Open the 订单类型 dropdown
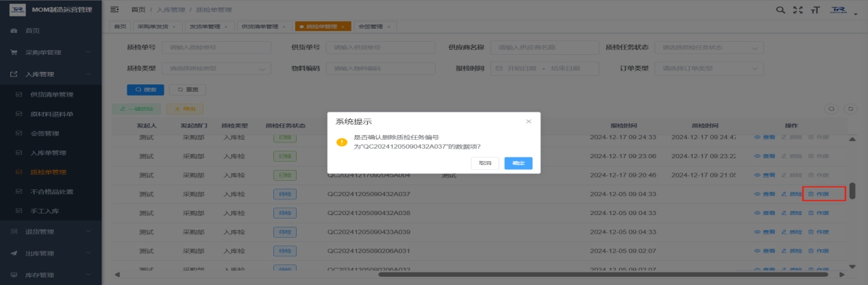The image size is (868, 285). click(709, 69)
